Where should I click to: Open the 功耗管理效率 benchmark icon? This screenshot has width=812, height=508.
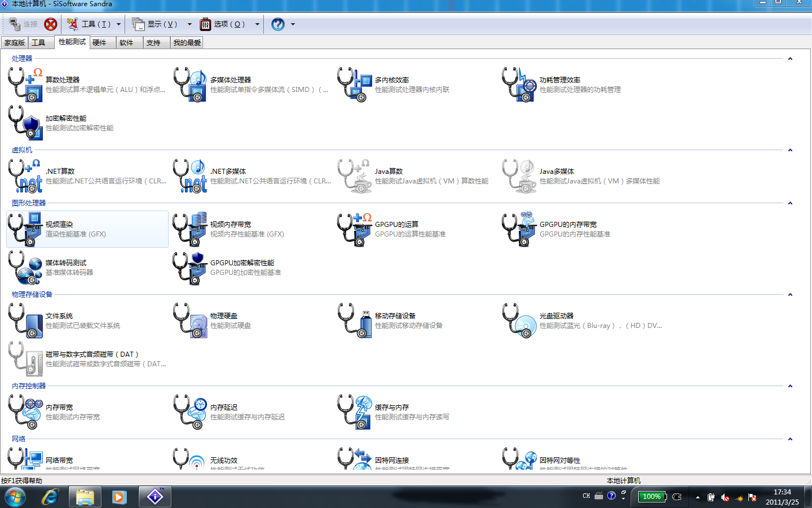(x=520, y=85)
